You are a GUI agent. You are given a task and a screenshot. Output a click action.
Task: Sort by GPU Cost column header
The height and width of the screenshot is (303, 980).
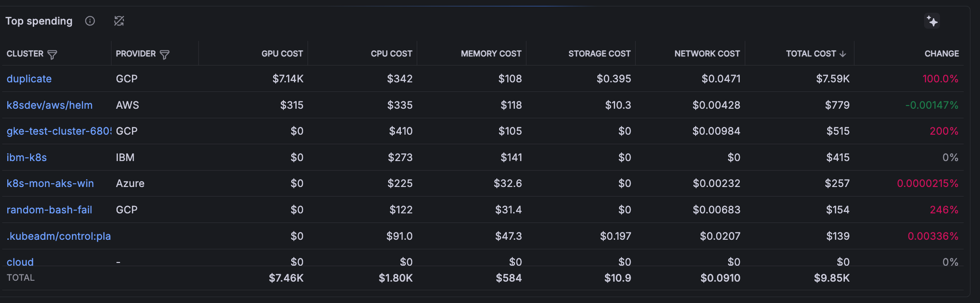[282, 54]
